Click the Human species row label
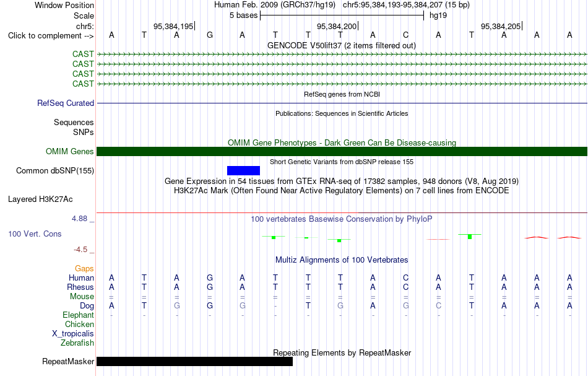The height and width of the screenshot is (376, 588). tap(81, 278)
